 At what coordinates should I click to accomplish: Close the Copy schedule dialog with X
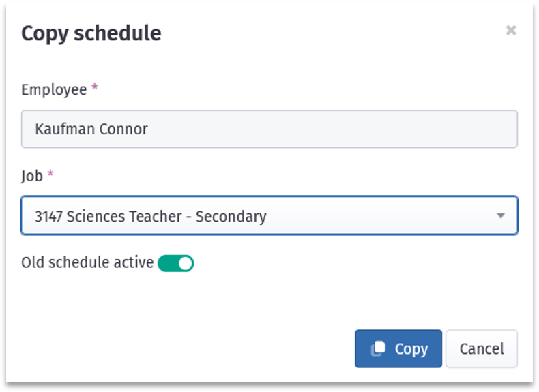(x=511, y=31)
